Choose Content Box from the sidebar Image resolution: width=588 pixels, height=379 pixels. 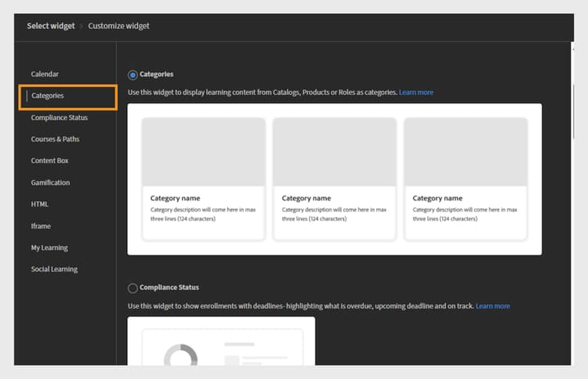49,161
